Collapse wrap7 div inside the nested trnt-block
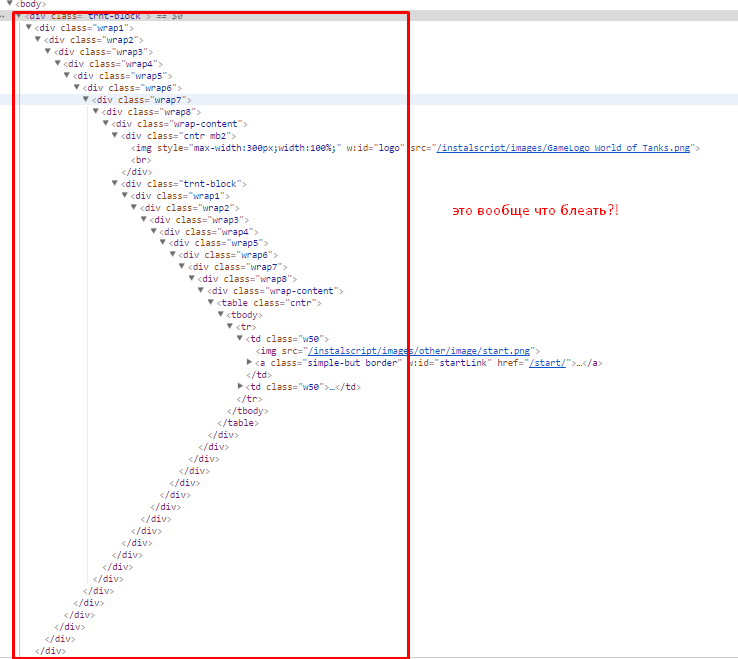The width and height of the screenshot is (738, 659). 182,266
